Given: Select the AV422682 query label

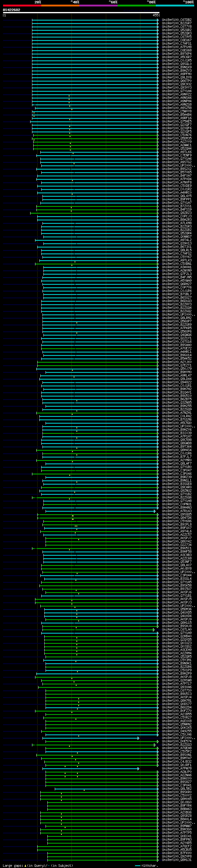Looking at the screenshot, I should click(11, 10).
